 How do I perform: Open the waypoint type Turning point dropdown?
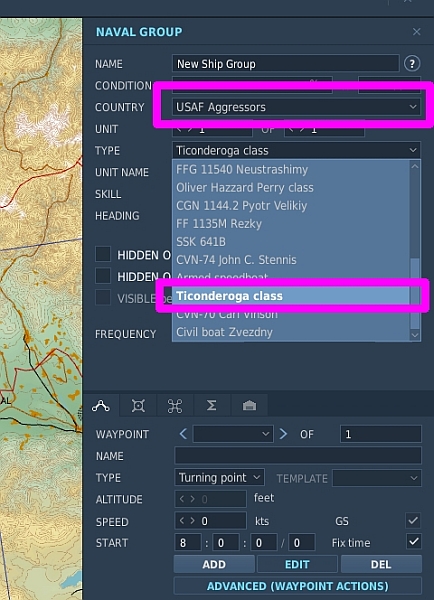(x=219, y=478)
